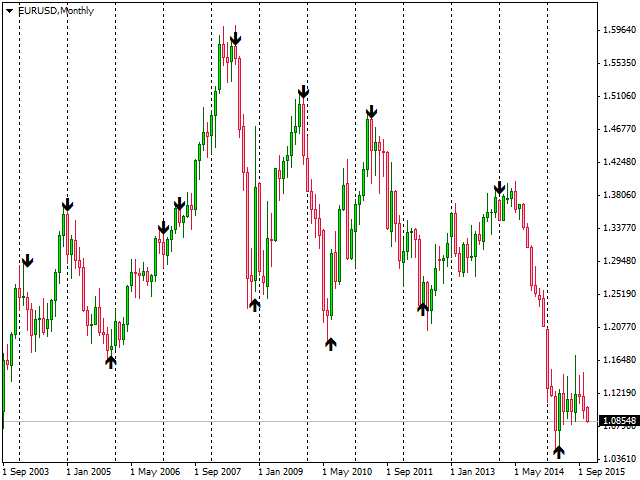Click the highlighted current price label 1.08548

618,422
